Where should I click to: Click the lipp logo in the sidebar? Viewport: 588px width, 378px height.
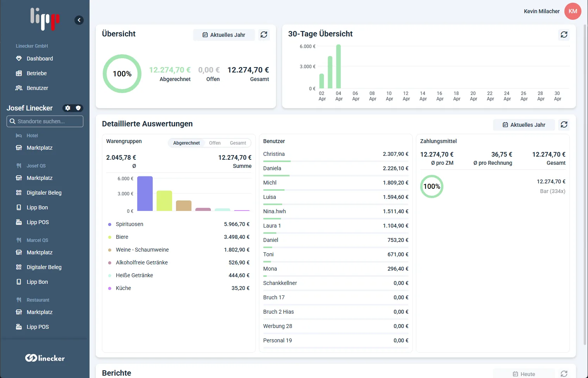click(x=45, y=19)
